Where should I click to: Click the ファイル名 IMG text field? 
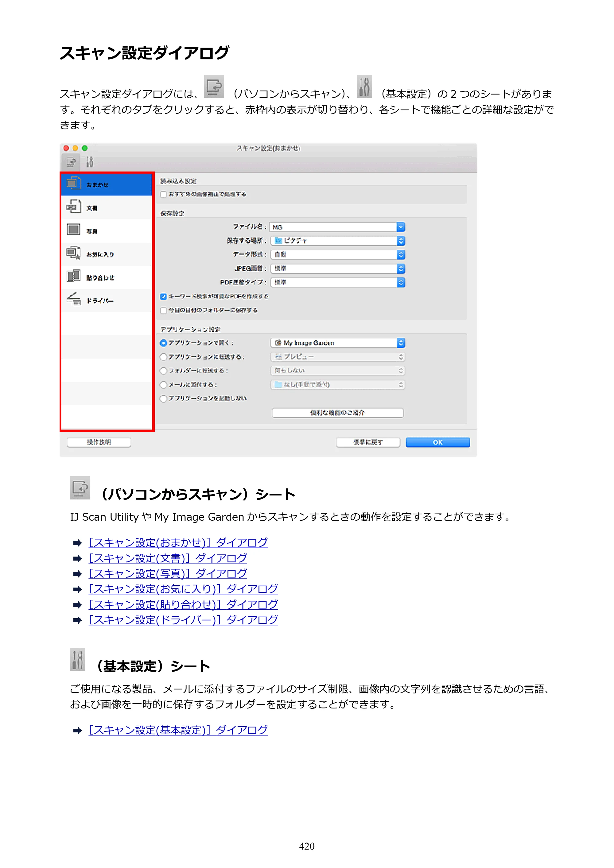[333, 227]
